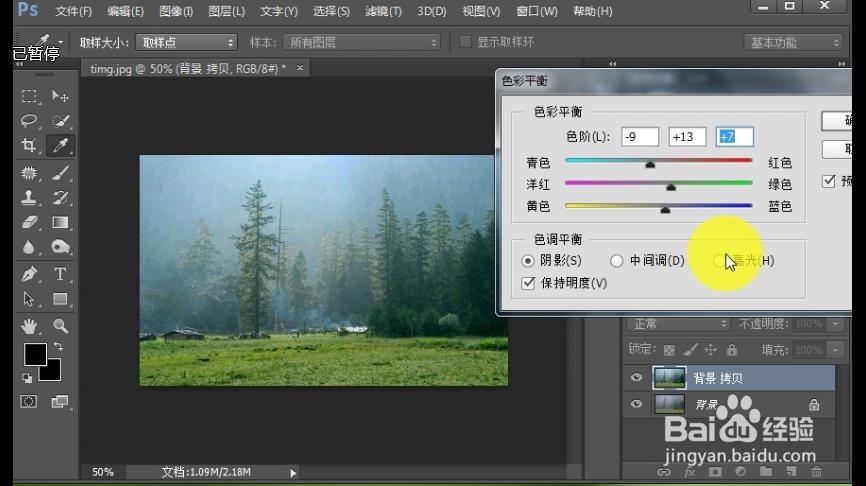Select the Blur tool

coord(29,247)
